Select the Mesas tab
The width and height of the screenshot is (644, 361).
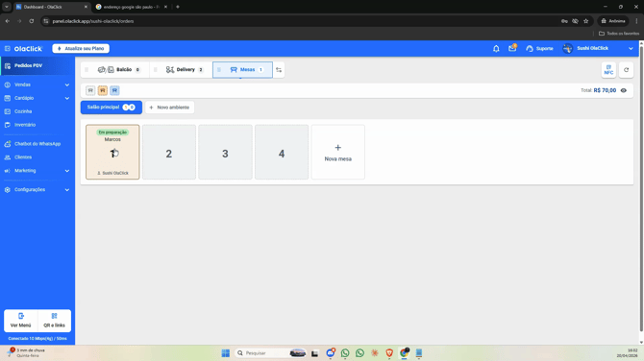[242, 70]
